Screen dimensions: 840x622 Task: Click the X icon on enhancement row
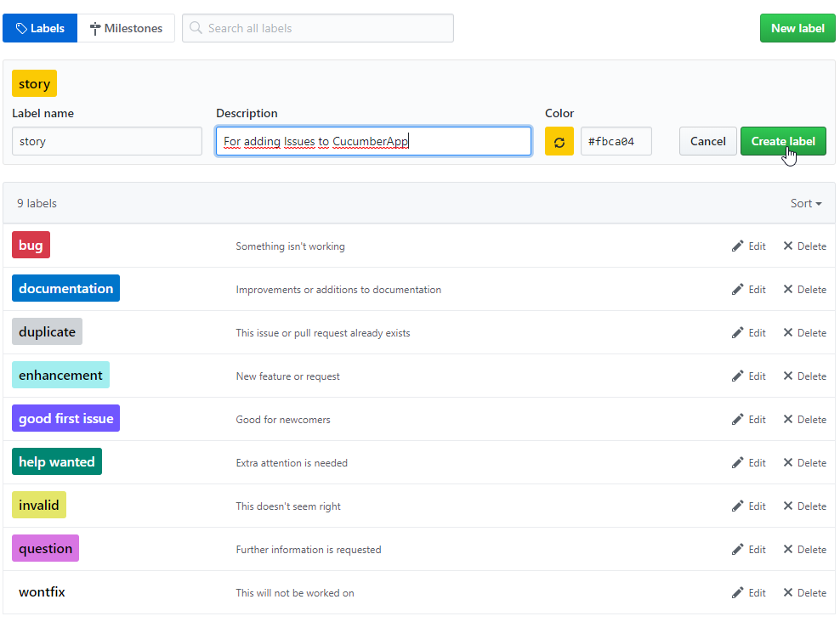point(788,376)
